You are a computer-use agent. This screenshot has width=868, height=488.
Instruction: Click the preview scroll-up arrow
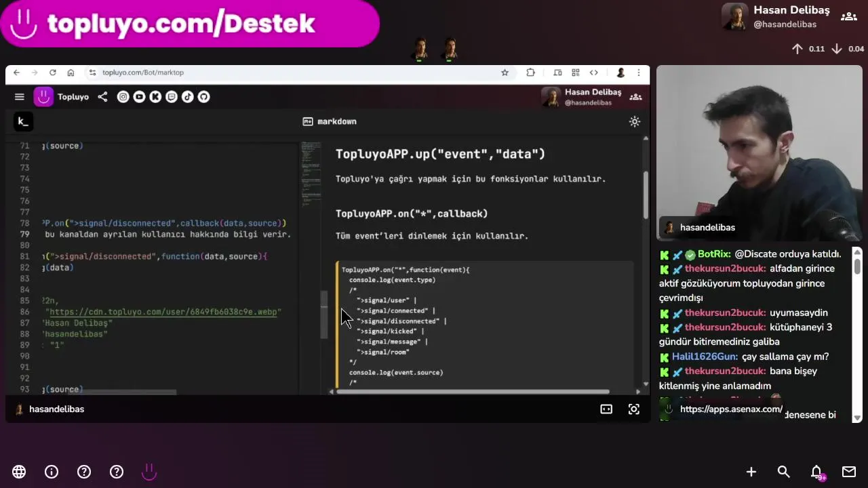pos(645,138)
